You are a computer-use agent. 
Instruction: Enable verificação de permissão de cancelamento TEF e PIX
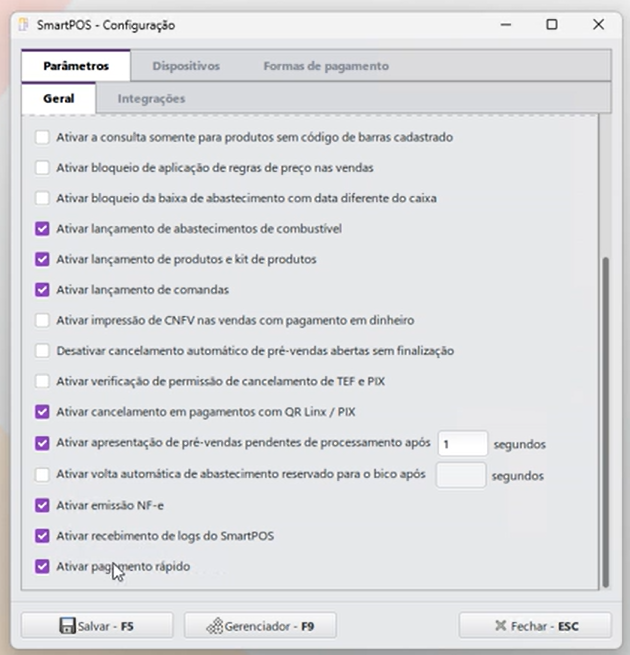click(42, 381)
